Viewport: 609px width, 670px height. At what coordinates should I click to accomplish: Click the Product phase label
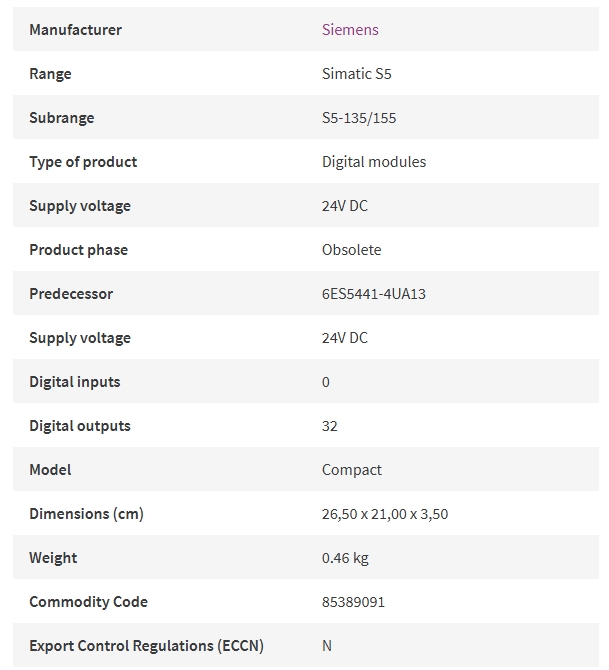pos(78,250)
